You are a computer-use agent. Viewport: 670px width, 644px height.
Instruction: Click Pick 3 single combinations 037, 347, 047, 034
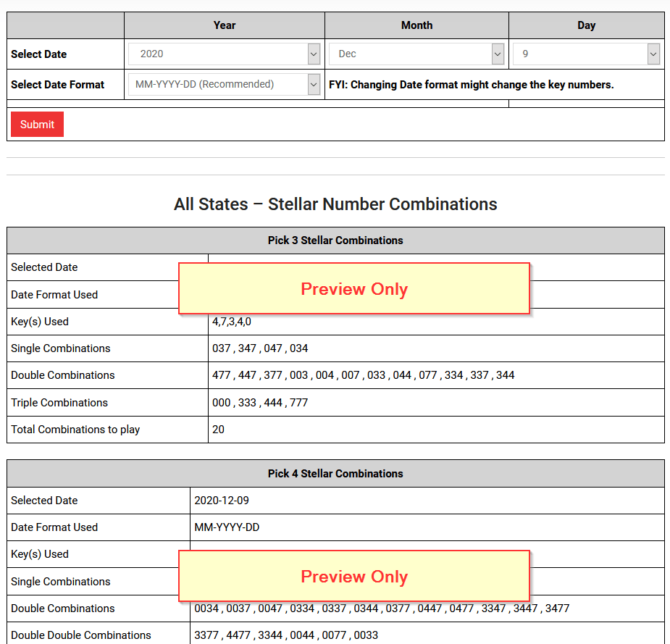(260, 348)
